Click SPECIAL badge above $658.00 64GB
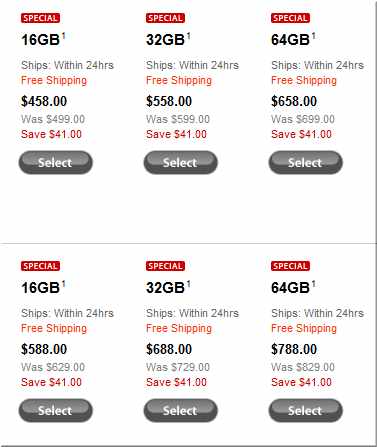This screenshot has height=447, width=377. [290, 18]
